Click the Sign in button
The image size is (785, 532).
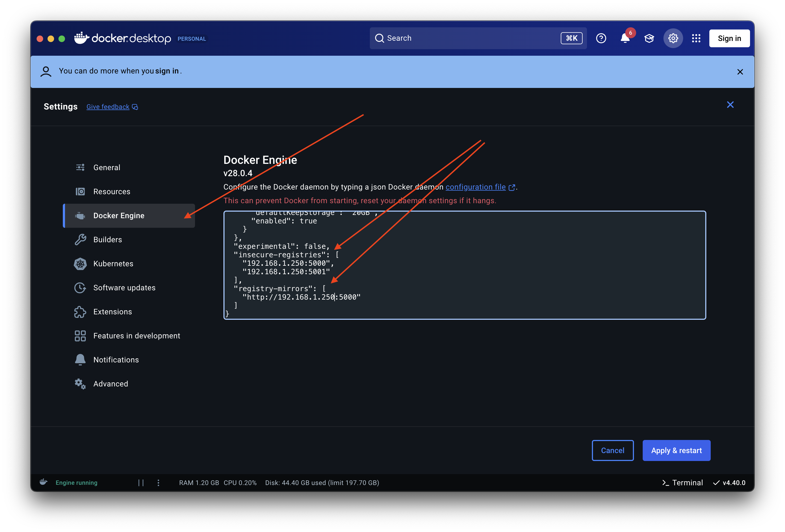729,38
